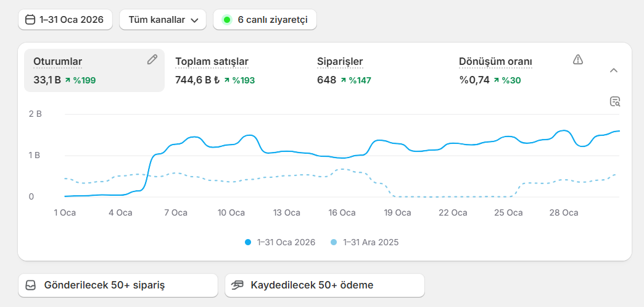
Task: Open the 1–31 Oca 2026 date range picker
Action: 65,20
